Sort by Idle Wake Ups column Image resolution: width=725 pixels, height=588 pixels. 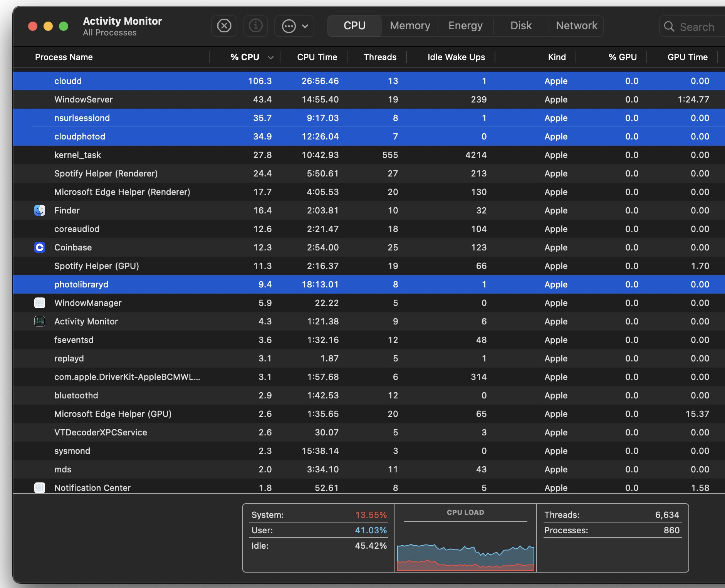(456, 57)
